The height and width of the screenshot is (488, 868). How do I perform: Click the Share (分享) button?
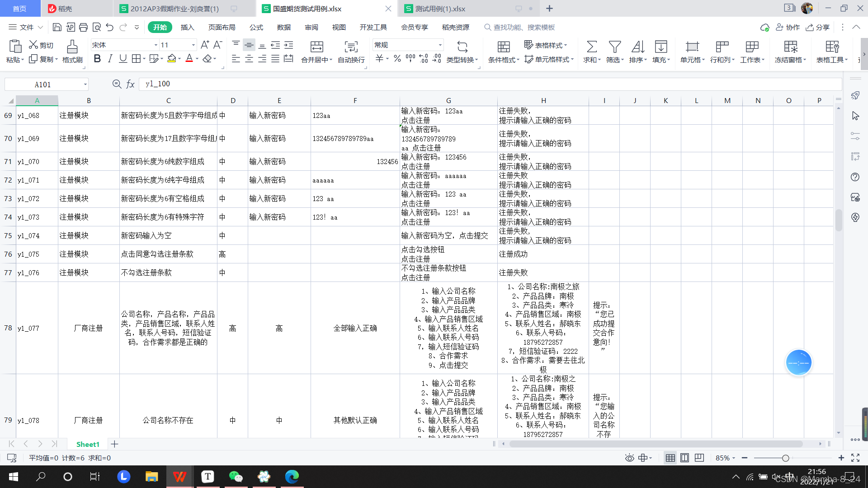click(x=818, y=28)
